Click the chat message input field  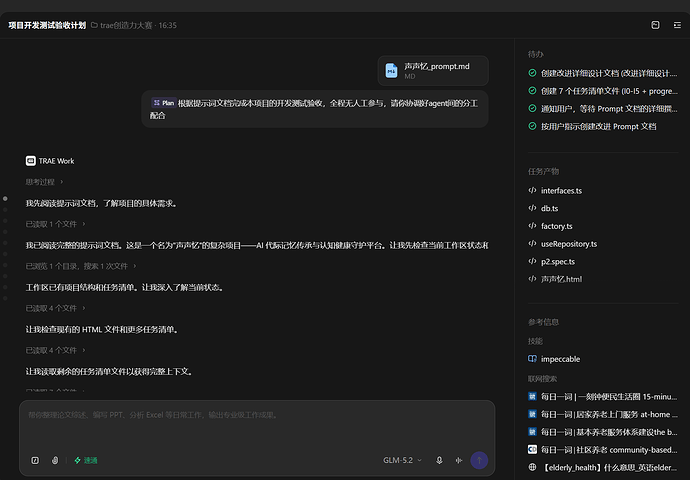(257, 425)
